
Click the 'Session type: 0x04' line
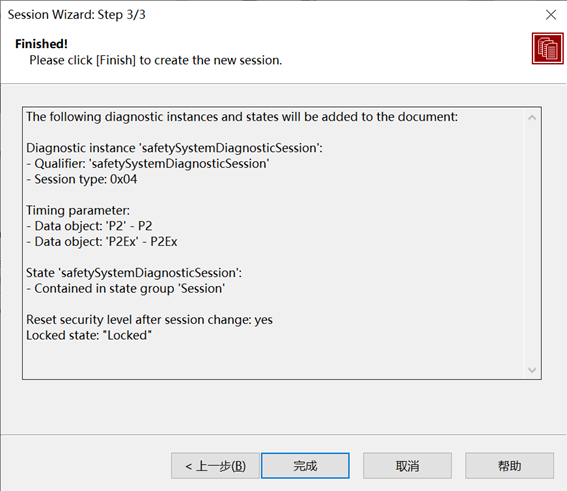tap(82, 179)
